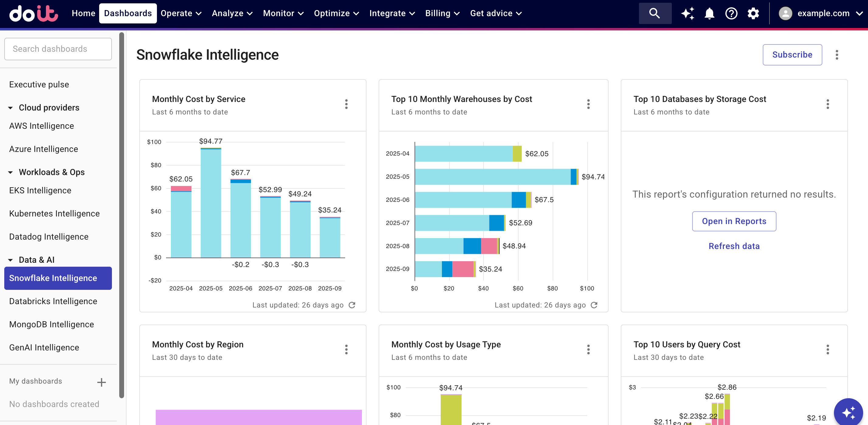Click the search magnifier icon in header
Image resolution: width=868 pixels, height=425 pixels.
655,13
